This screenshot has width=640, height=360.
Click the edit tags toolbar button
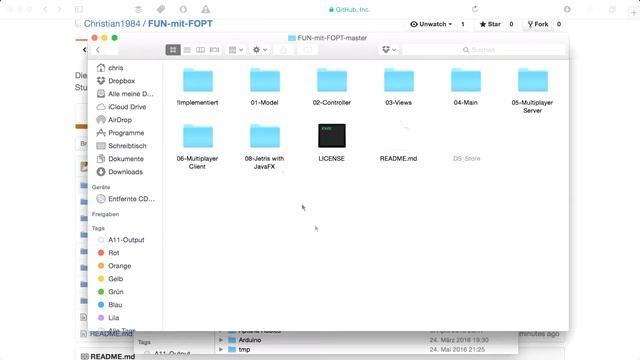pos(308,50)
